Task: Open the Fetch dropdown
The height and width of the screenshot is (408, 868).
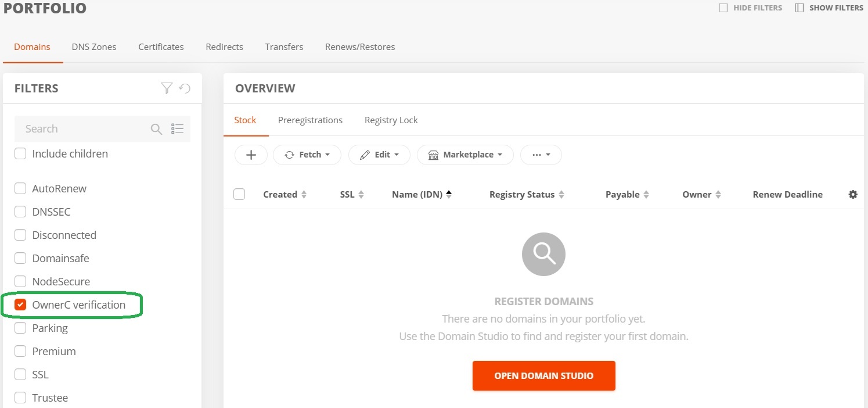Action: point(307,155)
